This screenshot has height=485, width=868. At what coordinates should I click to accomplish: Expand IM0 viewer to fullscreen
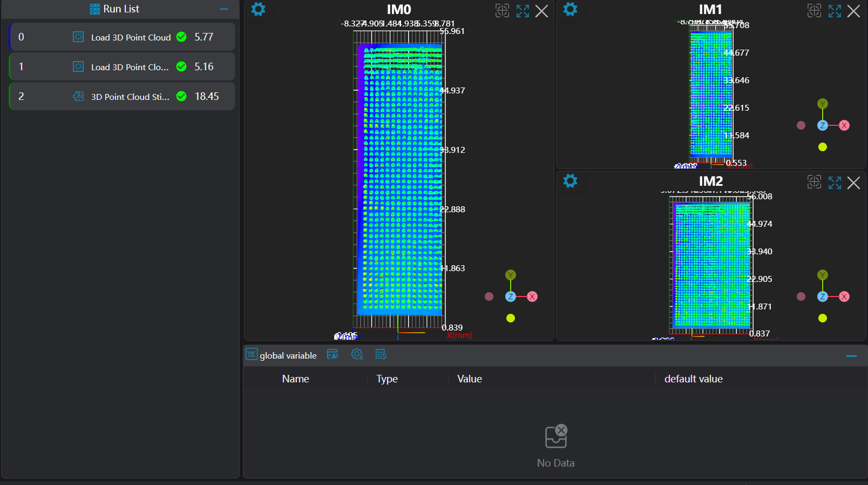click(523, 11)
